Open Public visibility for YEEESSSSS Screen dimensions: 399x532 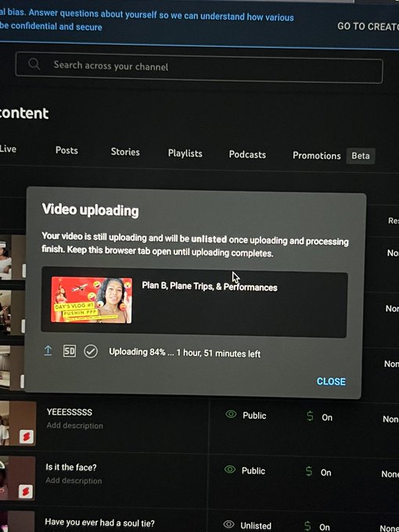pyautogui.click(x=254, y=415)
